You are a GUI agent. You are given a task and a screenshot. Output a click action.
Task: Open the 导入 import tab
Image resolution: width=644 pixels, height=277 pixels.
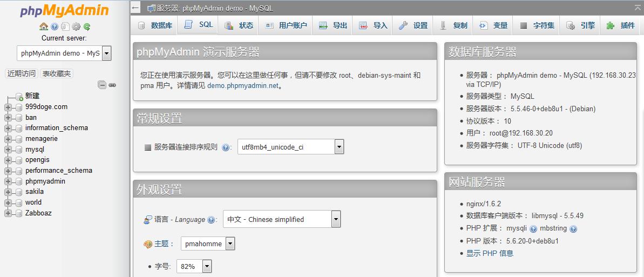(373, 25)
